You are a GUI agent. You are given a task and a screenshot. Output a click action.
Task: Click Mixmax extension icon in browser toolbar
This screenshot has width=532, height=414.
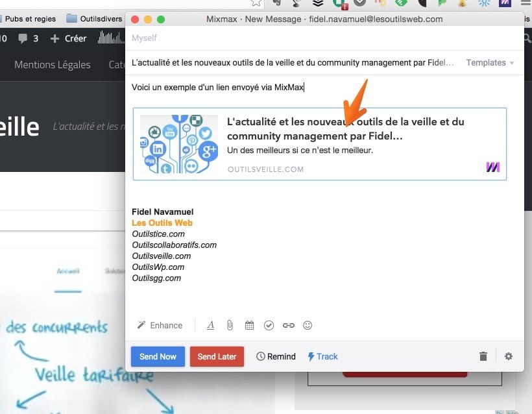click(x=505, y=3)
